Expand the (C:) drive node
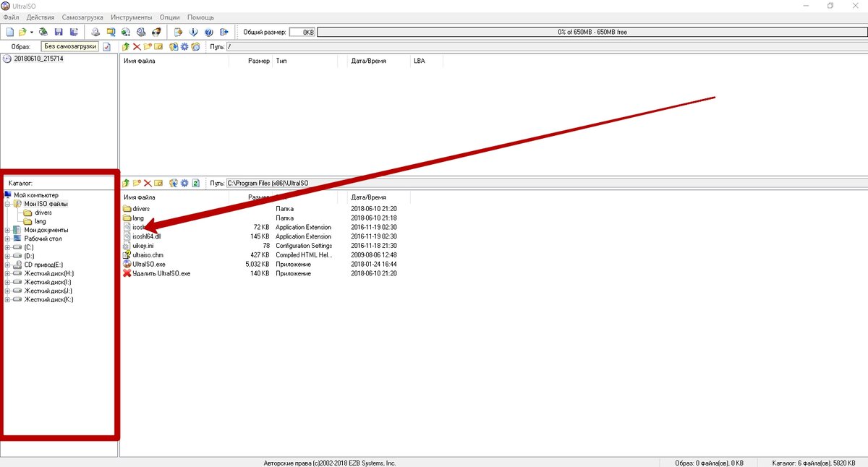The height and width of the screenshot is (467, 868). coord(7,247)
